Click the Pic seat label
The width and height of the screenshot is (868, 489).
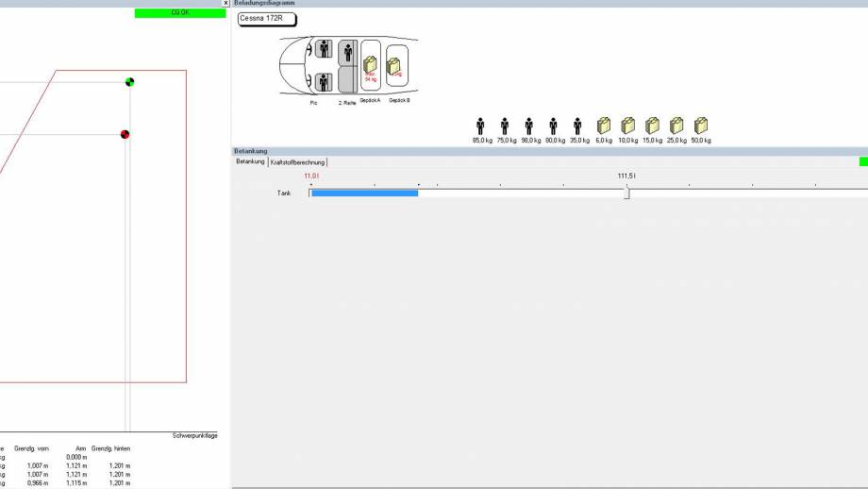click(313, 103)
